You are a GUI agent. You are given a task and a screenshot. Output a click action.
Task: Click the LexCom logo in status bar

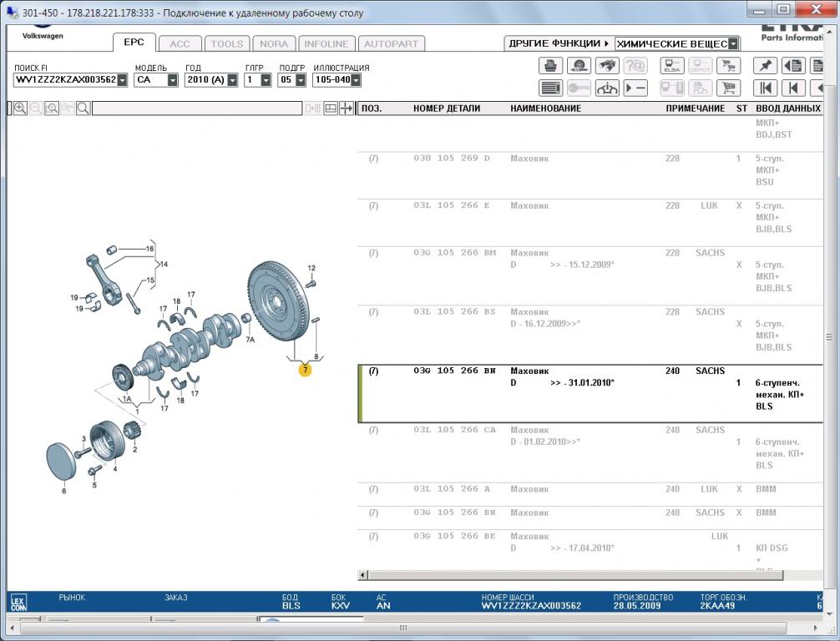pyautogui.click(x=18, y=603)
